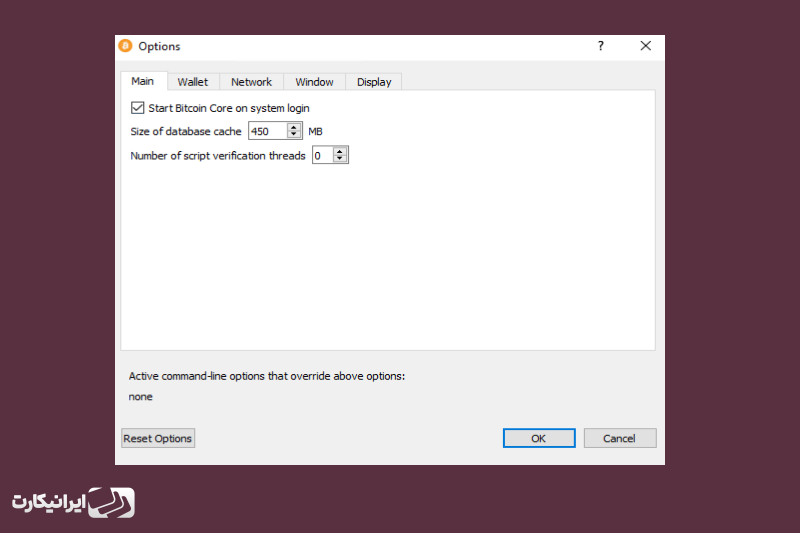The image size is (800, 533).
Task: Increase script verification threads with up arrow
Action: 340,151
